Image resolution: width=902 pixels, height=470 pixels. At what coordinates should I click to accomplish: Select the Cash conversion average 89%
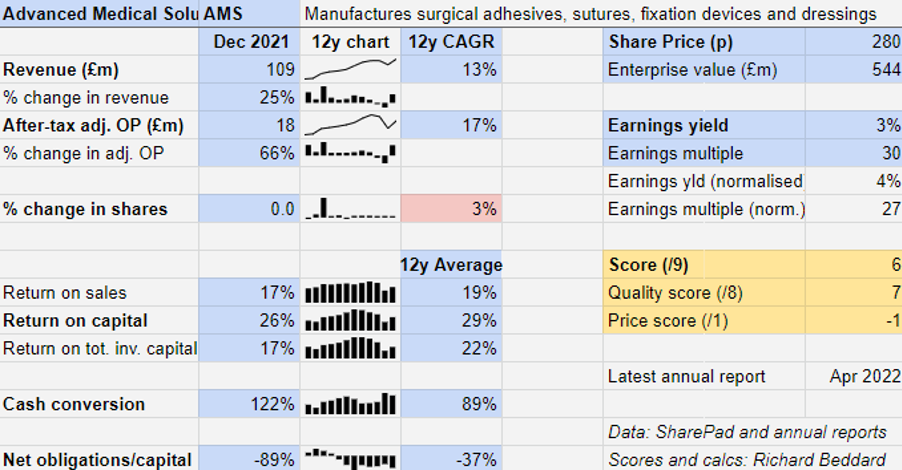[x=452, y=404]
